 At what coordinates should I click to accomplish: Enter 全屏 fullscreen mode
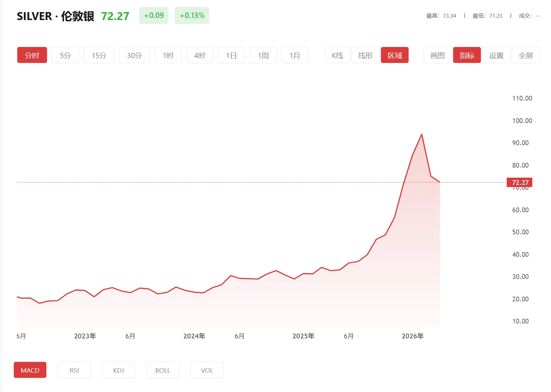(x=526, y=55)
